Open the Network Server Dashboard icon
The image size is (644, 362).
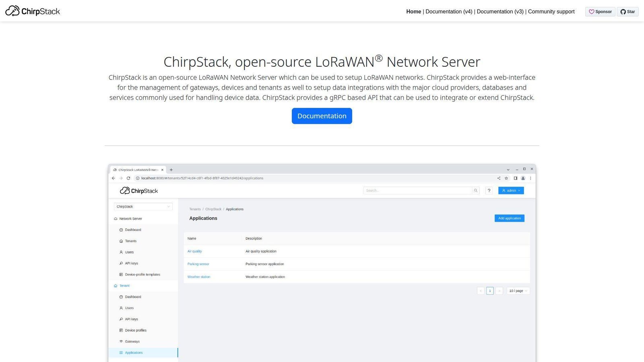pyautogui.click(x=122, y=230)
